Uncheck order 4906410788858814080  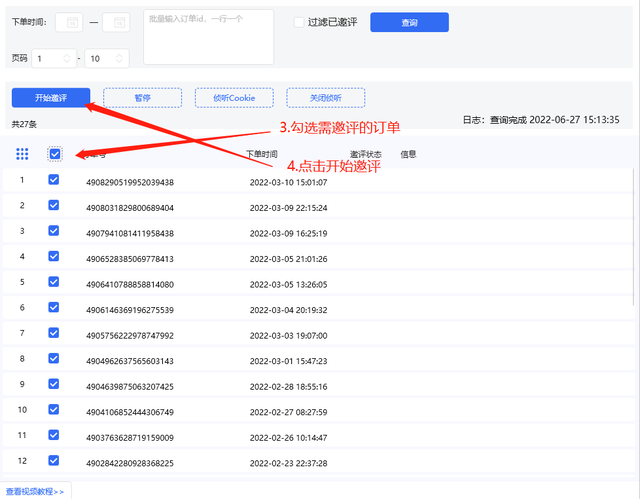click(x=53, y=282)
